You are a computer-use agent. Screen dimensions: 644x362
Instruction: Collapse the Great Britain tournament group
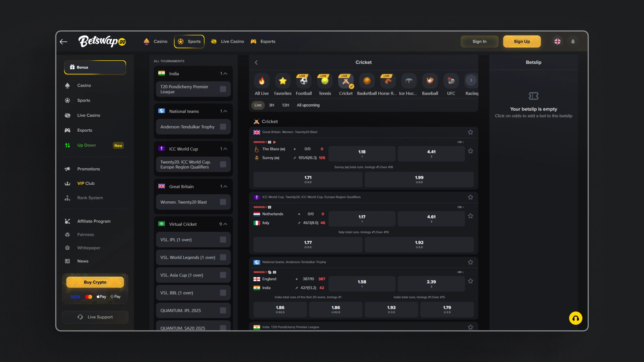225,186
